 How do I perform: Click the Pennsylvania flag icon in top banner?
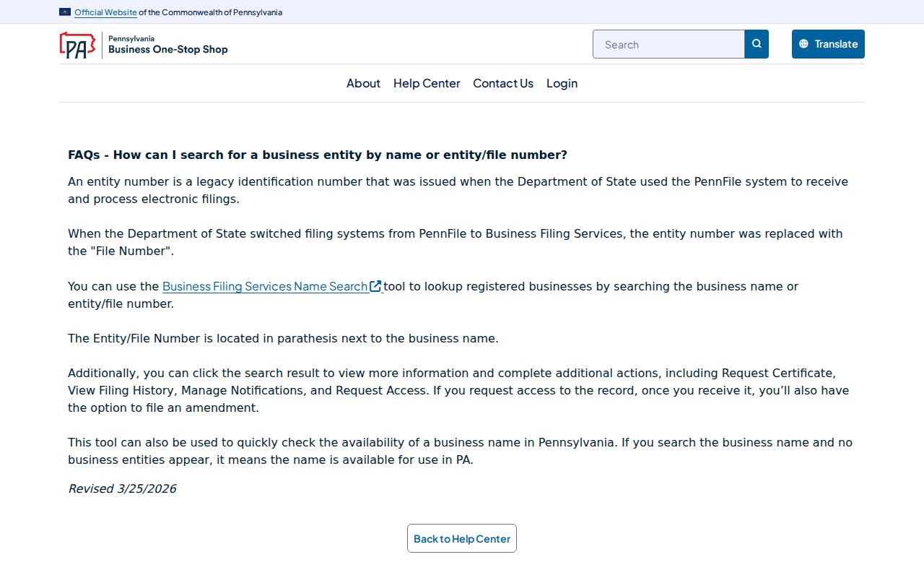[x=65, y=12]
